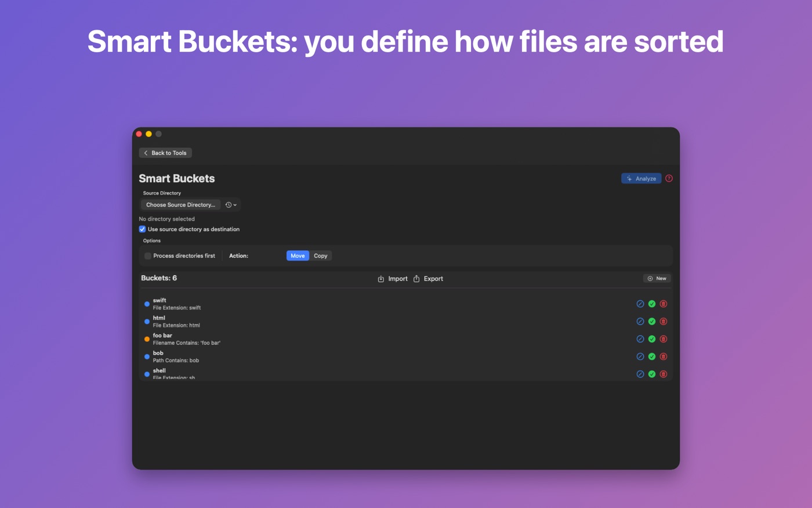812x508 pixels.
Task: Edit the html bucket
Action: coord(640,321)
